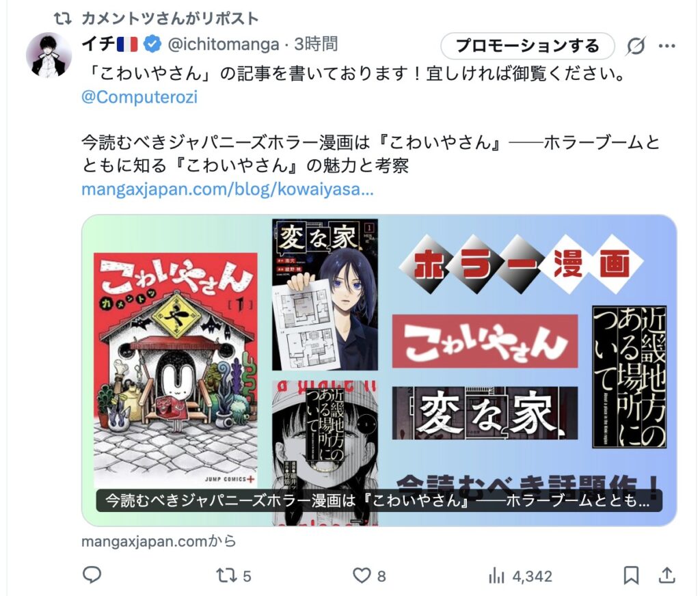The width and height of the screenshot is (700, 596).
Task: Open イチ's profile avatar picture
Action: coord(49,55)
